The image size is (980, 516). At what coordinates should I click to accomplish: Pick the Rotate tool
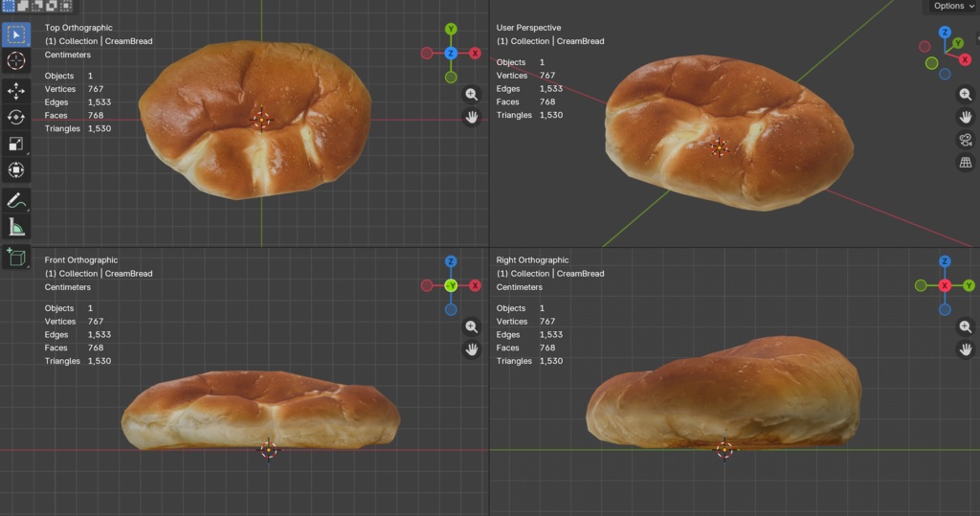[16, 118]
